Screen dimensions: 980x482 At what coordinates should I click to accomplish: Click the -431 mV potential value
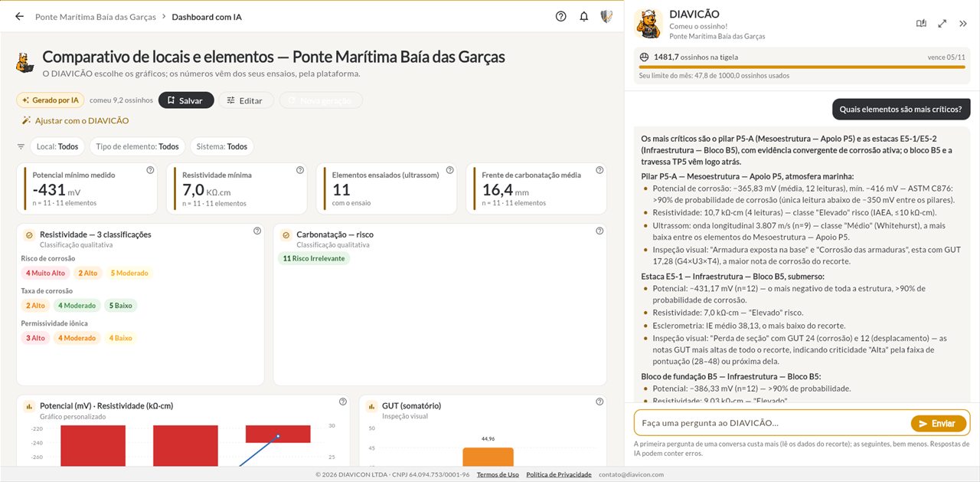point(57,190)
